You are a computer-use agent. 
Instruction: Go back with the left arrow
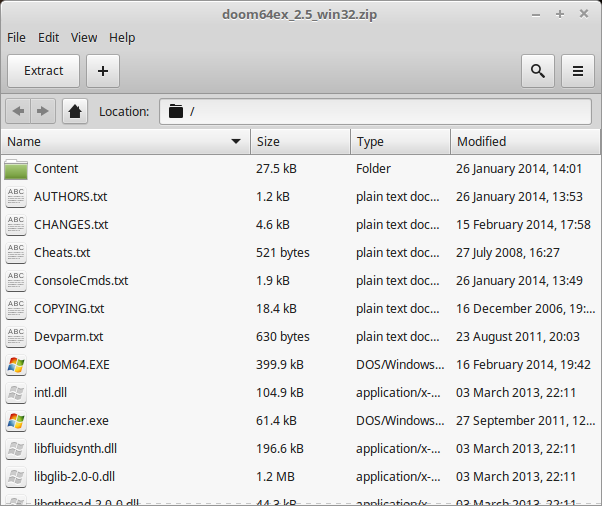pyautogui.click(x=18, y=111)
